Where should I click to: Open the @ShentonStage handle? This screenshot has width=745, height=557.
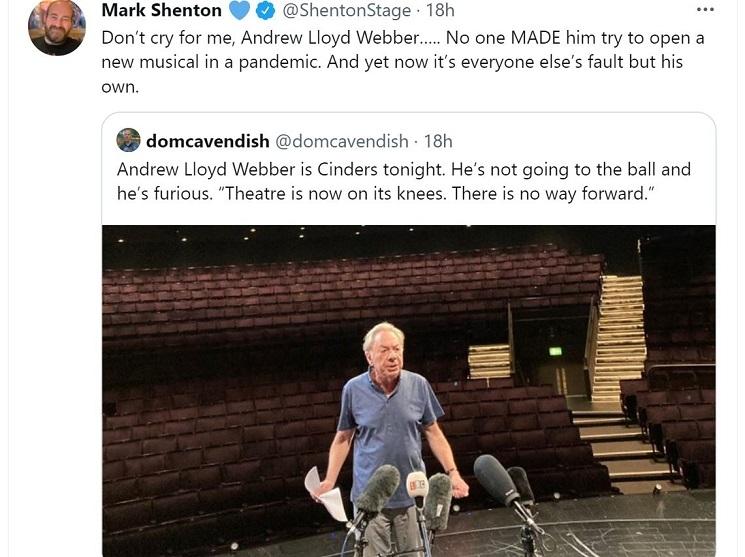(x=345, y=11)
